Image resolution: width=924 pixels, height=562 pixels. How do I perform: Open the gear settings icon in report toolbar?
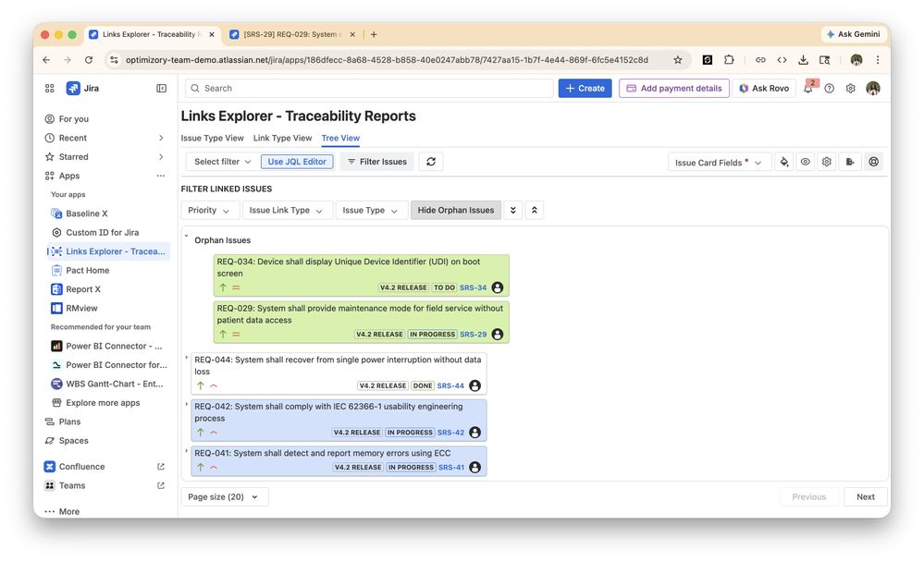[x=827, y=162]
